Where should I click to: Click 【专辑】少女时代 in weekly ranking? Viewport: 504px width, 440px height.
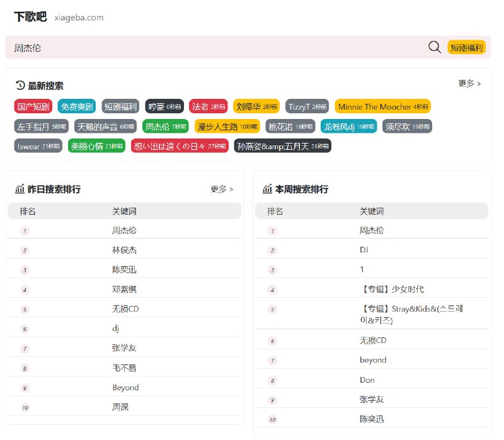pyautogui.click(x=396, y=289)
